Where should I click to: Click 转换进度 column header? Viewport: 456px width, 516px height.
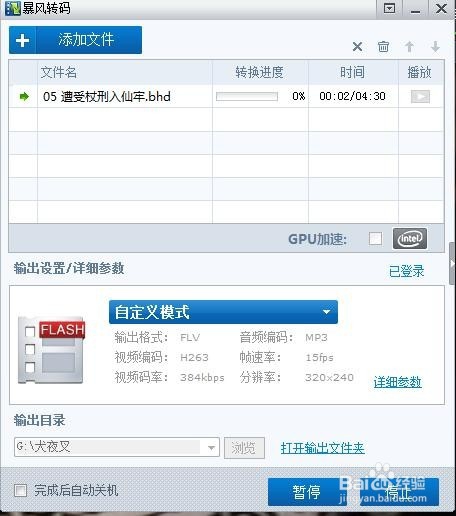(x=259, y=72)
